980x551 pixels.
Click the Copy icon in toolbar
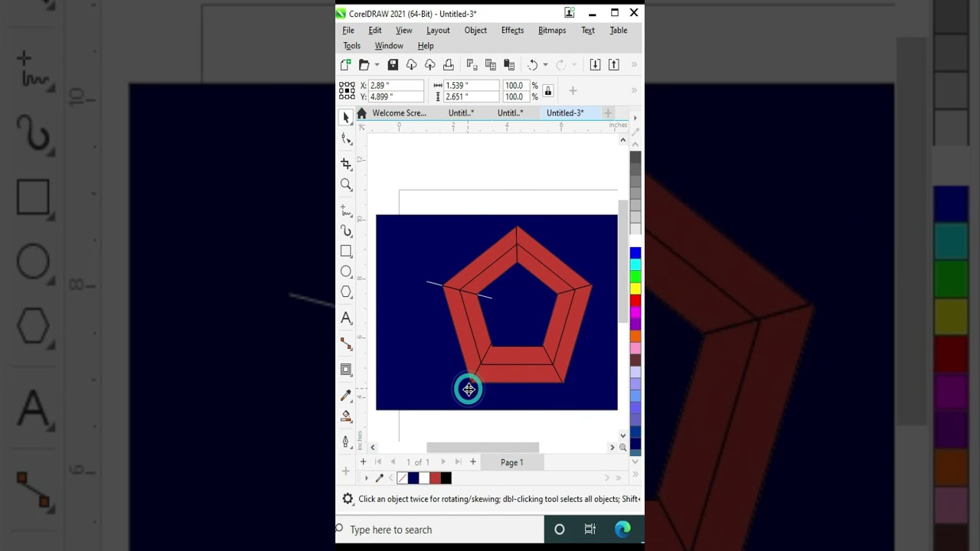click(x=490, y=65)
